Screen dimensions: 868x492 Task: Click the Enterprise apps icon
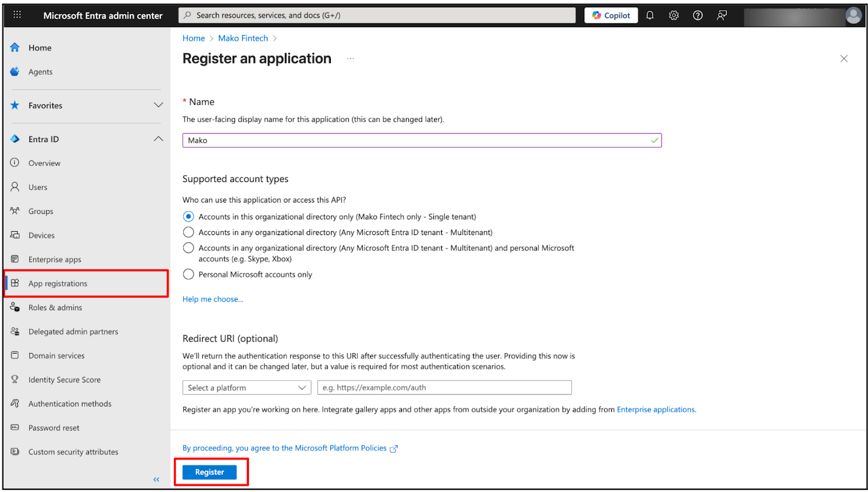[15, 259]
